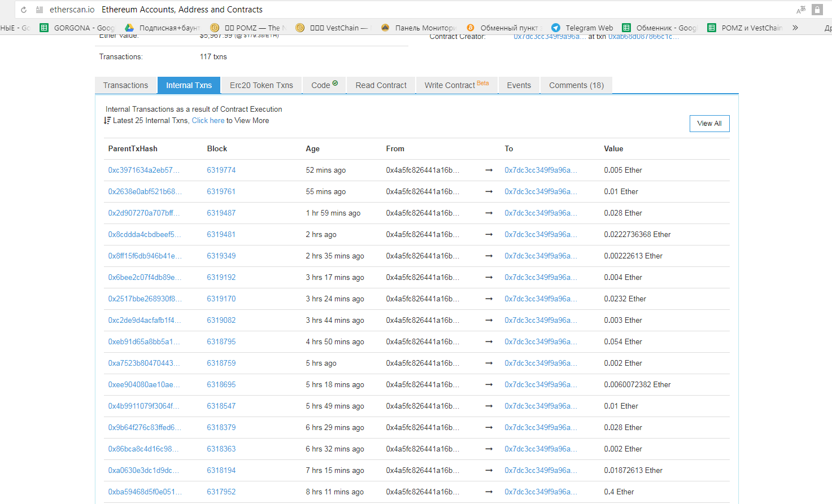Open block 6319349 link
The height and width of the screenshot is (504, 832).
click(x=221, y=256)
